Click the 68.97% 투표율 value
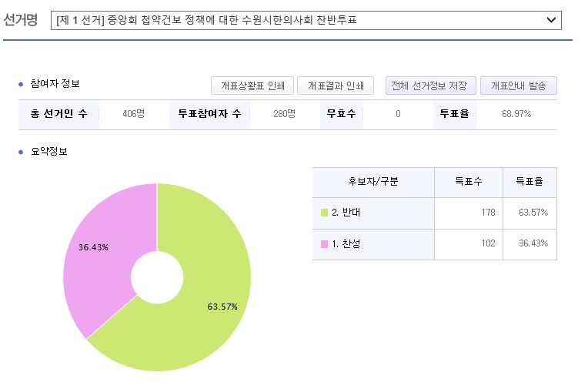This screenshot has height=389, width=588. (x=516, y=114)
